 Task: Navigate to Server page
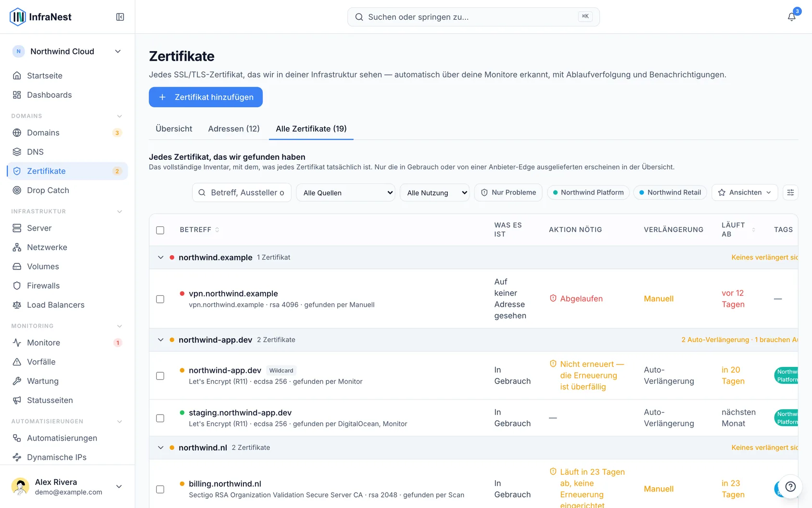pos(67,228)
